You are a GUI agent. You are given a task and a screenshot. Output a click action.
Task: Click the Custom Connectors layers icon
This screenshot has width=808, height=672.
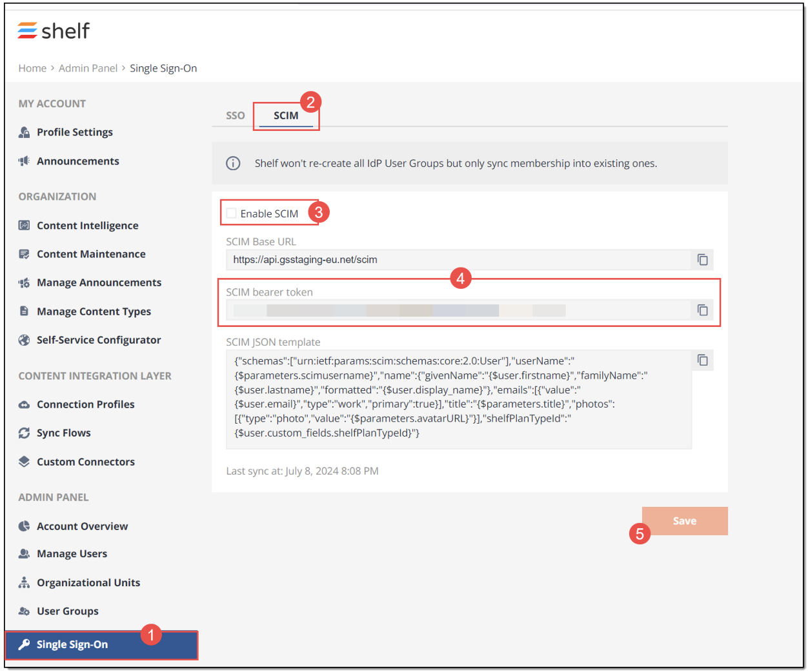[x=24, y=462]
